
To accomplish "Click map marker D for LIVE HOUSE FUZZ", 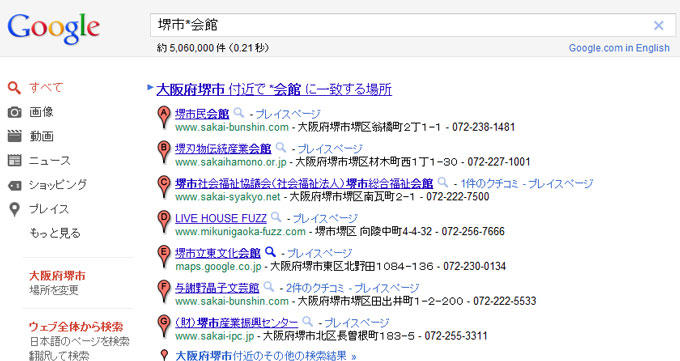I will click(163, 221).
